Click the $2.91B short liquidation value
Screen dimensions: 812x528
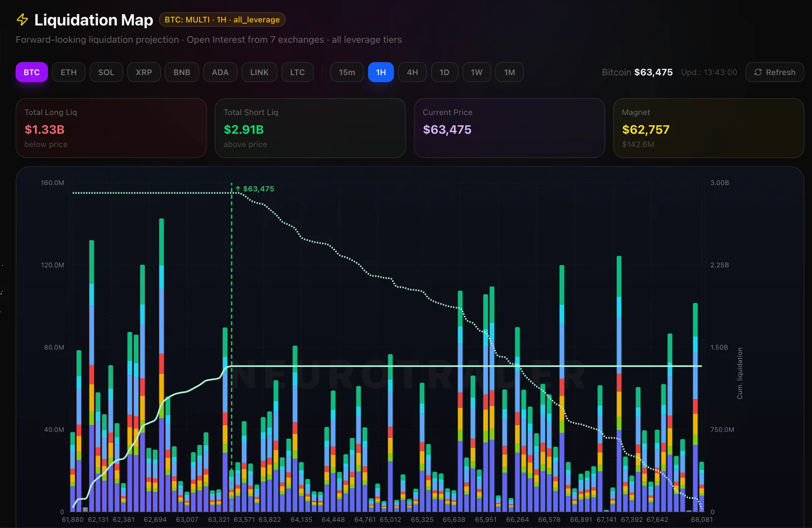[x=244, y=129]
